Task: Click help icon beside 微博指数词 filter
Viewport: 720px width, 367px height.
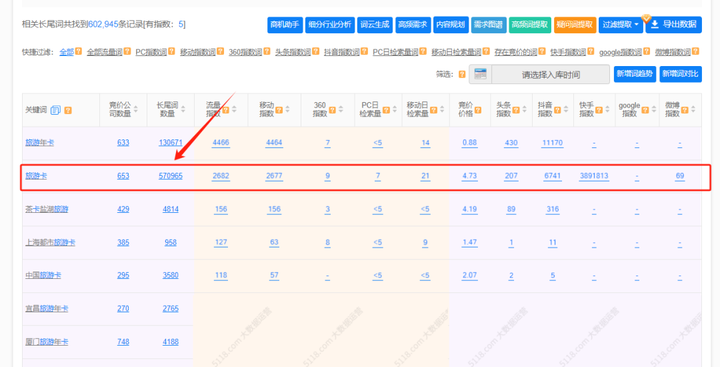Action: click(x=695, y=51)
